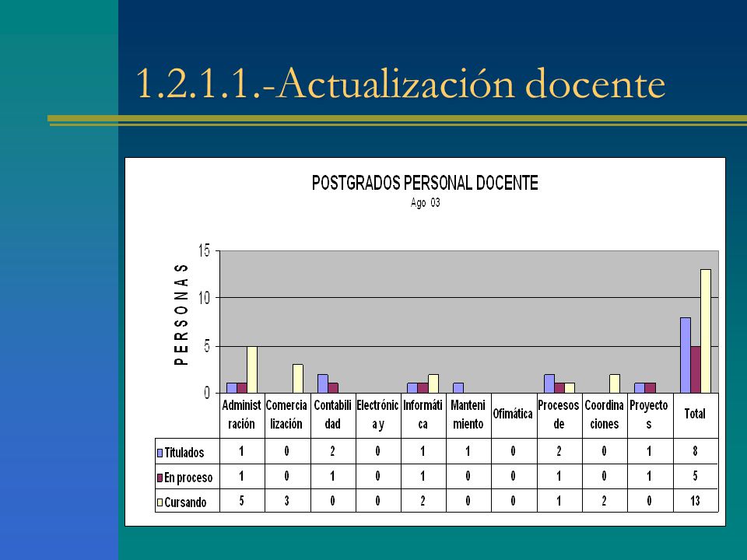
Task: Click the y-axis label "10"
Action: [204, 299]
